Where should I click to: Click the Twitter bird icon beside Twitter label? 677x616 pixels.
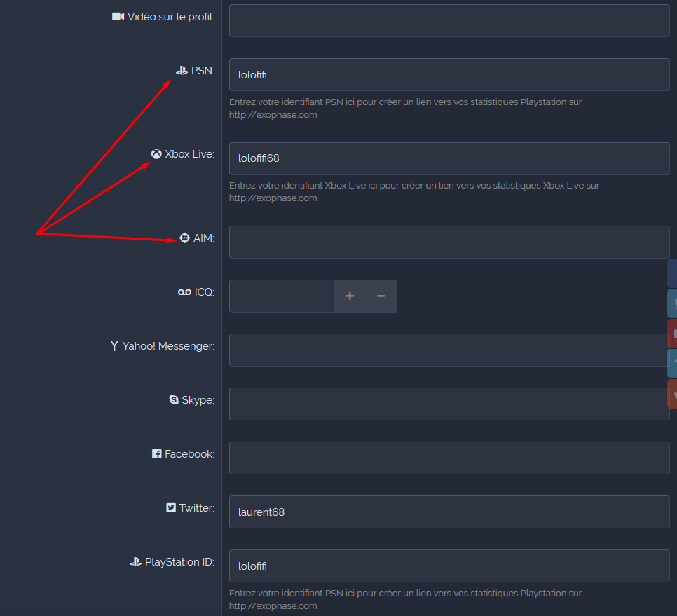click(x=171, y=508)
